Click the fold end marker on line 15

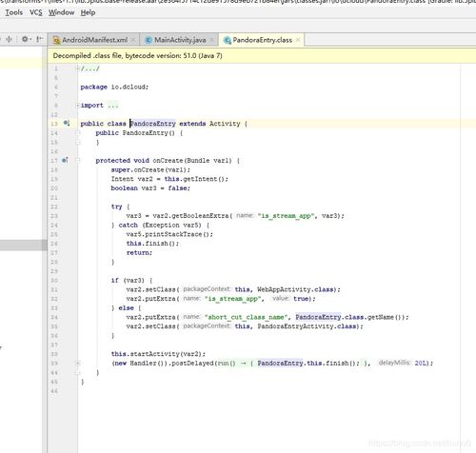(x=78, y=143)
